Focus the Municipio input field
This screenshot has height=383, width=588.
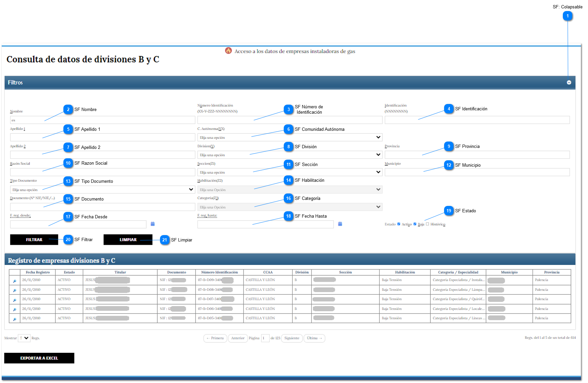coord(477,172)
